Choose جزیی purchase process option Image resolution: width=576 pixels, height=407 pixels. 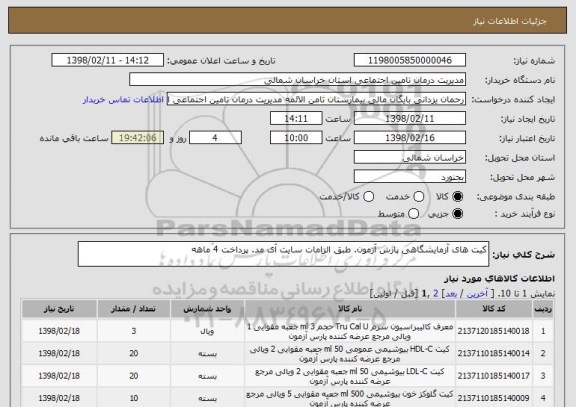click(457, 213)
